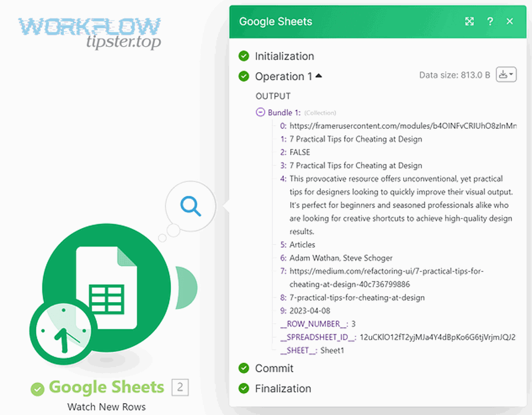Click the green checkmark beside Initialization

click(x=244, y=56)
